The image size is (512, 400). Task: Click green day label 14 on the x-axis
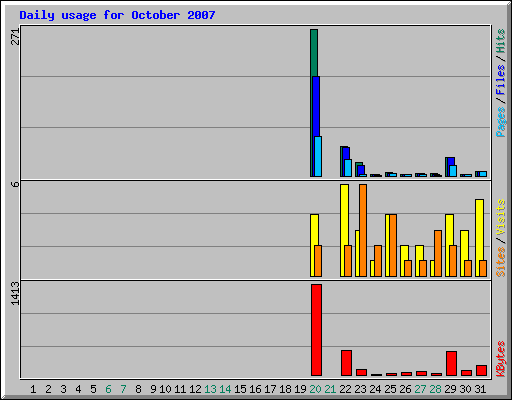[x=225, y=389]
